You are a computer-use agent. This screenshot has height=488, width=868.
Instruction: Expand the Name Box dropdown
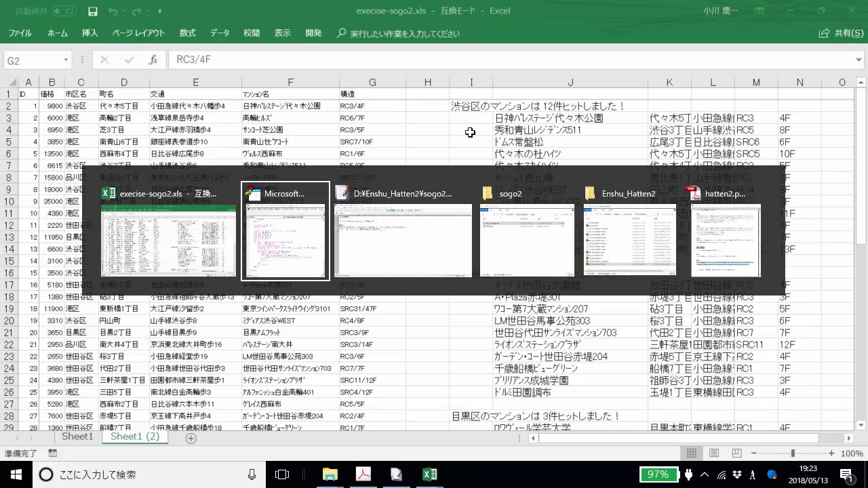66,60
